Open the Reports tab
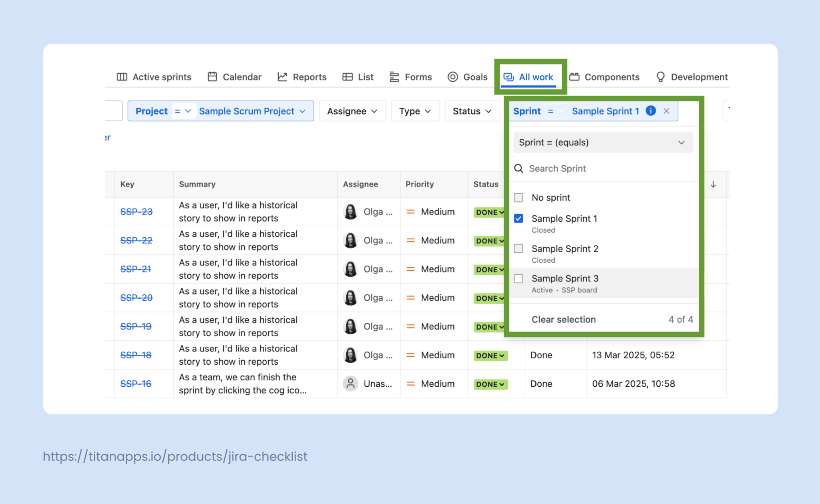Viewport: 820px width, 504px height. click(302, 77)
